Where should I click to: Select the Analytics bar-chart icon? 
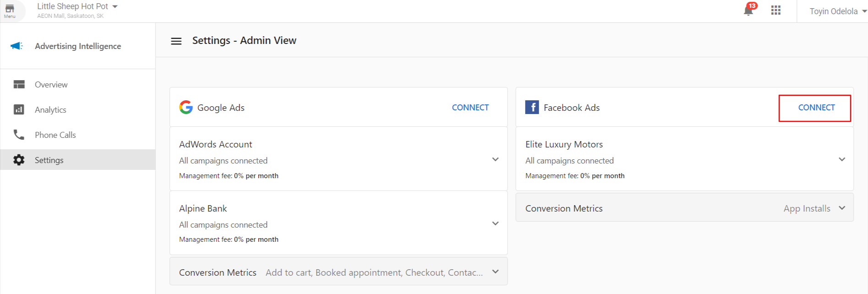pos(19,109)
